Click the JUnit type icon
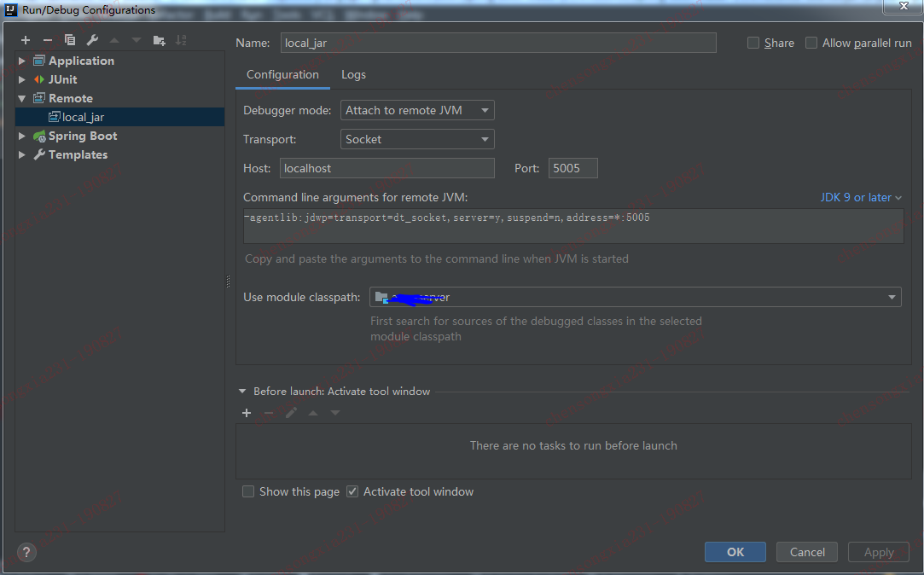The height and width of the screenshot is (575, 924). [39, 79]
